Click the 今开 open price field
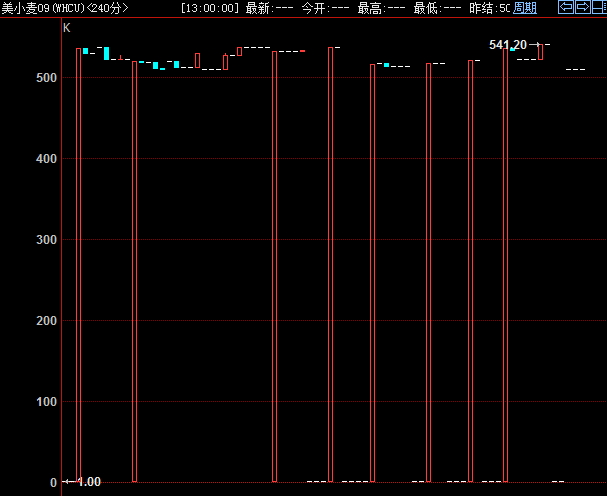 [325, 8]
